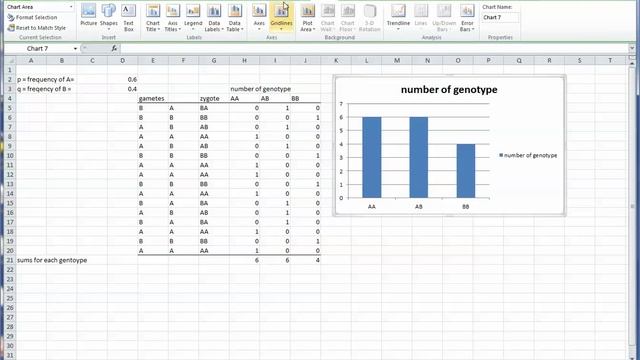Select column H header
Viewport: 640px width, 360px height.
click(244, 60)
